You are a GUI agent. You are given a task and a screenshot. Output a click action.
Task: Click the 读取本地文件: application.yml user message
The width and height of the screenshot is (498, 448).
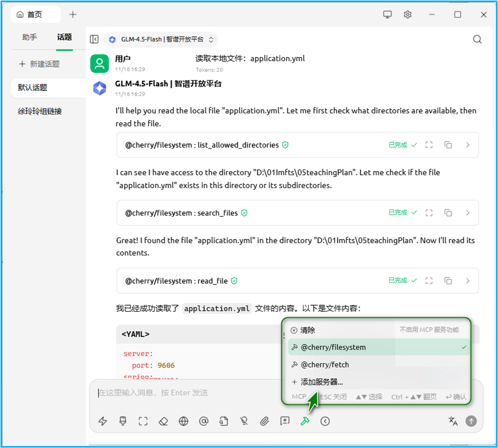250,58
